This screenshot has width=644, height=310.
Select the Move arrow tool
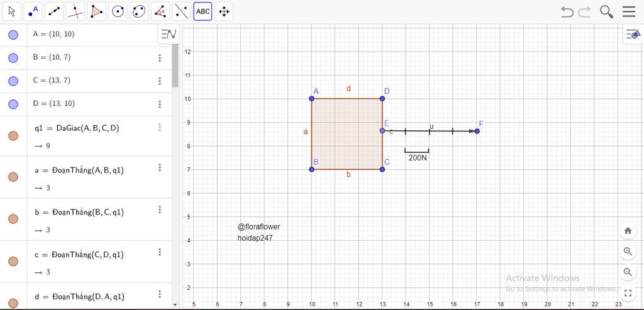coord(12,11)
